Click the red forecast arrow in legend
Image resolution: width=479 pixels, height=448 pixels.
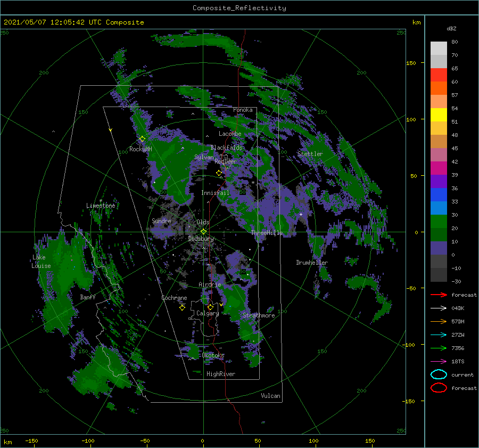[x=439, y=295]
